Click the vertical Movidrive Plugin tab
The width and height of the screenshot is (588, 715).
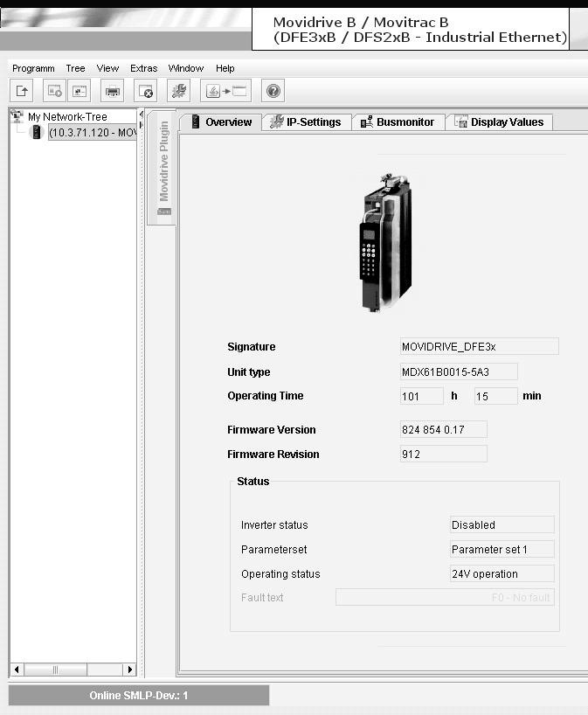[163, 167]
